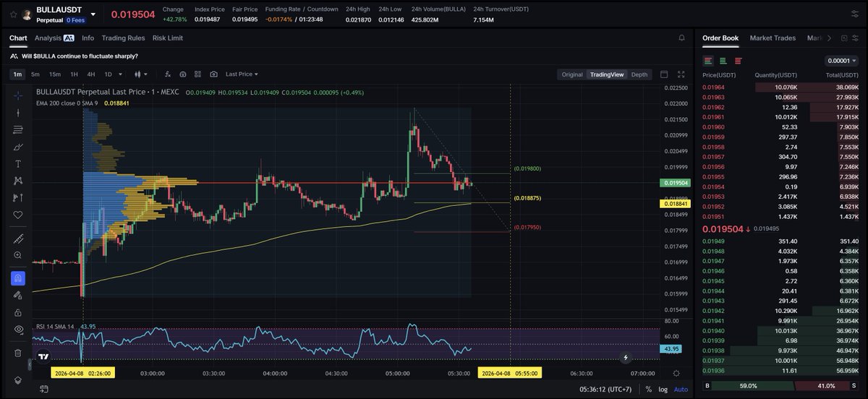Open the 0.00001 price precision dropdown
The image size is (868, 399).
[841, 61]
